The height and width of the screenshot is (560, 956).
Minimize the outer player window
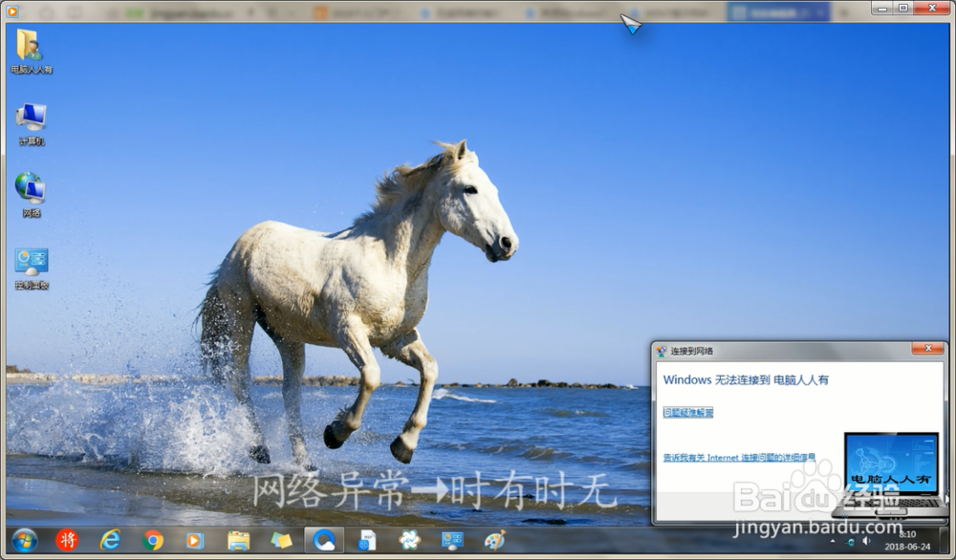tap(881, 8)
